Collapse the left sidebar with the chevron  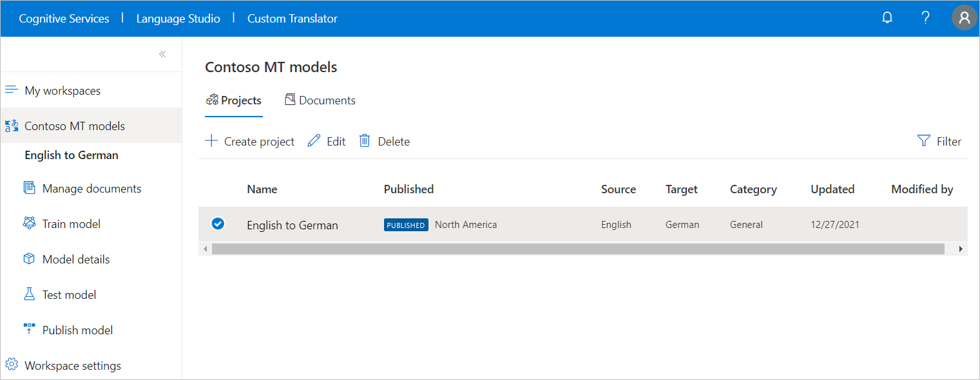[162, 54]
